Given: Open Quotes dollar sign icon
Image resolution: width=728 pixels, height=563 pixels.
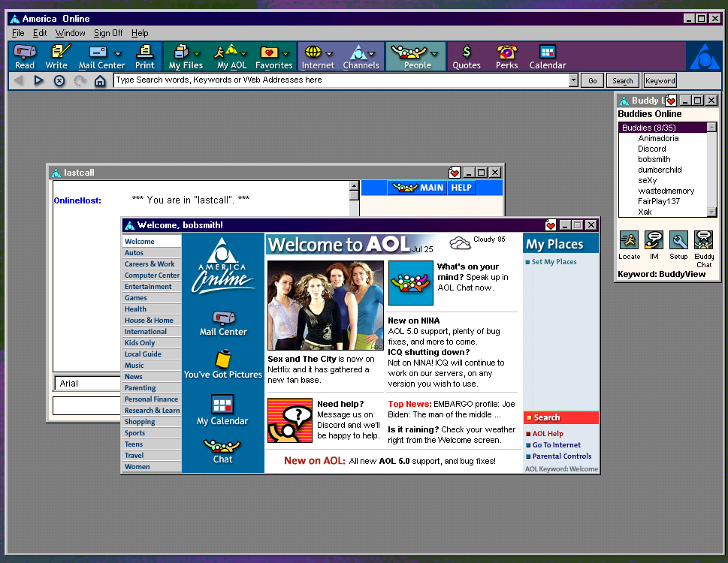Looking at the screenshot, I should click(x=467, y=56).
